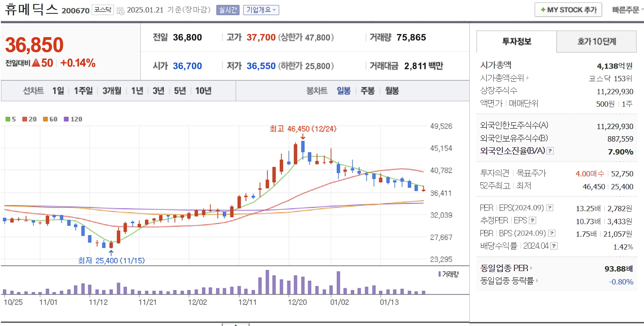This screenshot has height=326, width=644.
Task: Click the 실시간 button next to the date
Action: coord(228,10)
